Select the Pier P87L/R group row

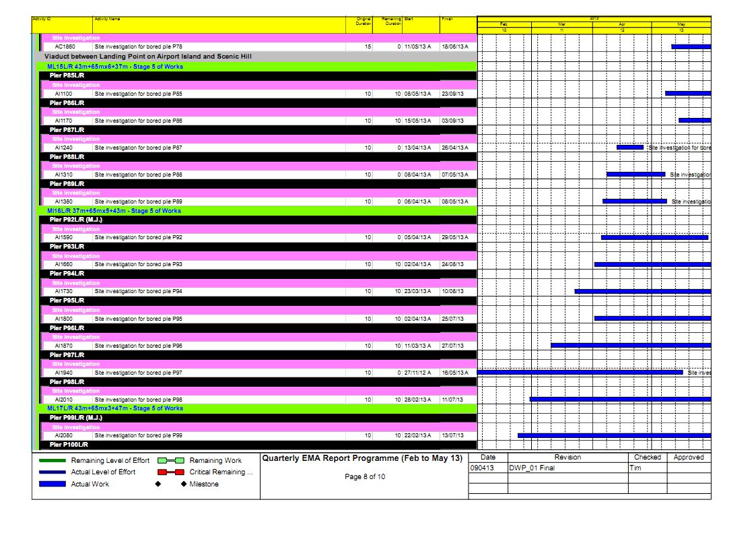click(258, 130)
